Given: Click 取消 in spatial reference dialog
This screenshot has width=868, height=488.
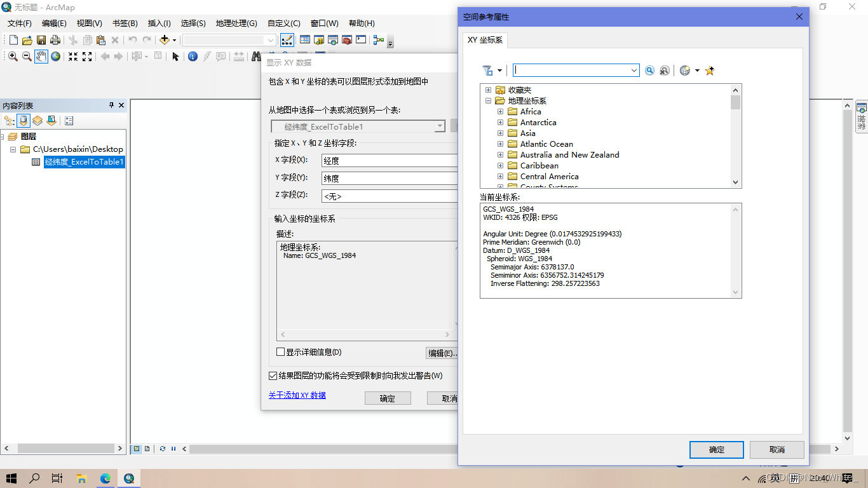Looking at the screenshot, I should tap(777, 449).
